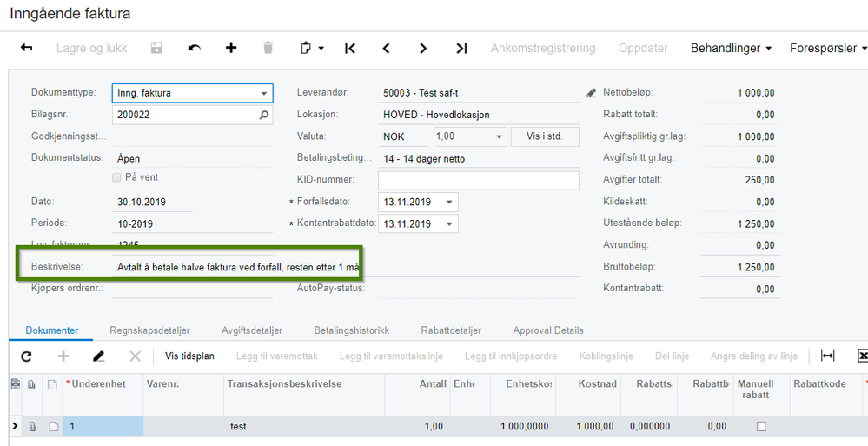Viewport: 868px width, 446px height.
Task: Open the Behandlinger menu
Action: tap(731, 48)
